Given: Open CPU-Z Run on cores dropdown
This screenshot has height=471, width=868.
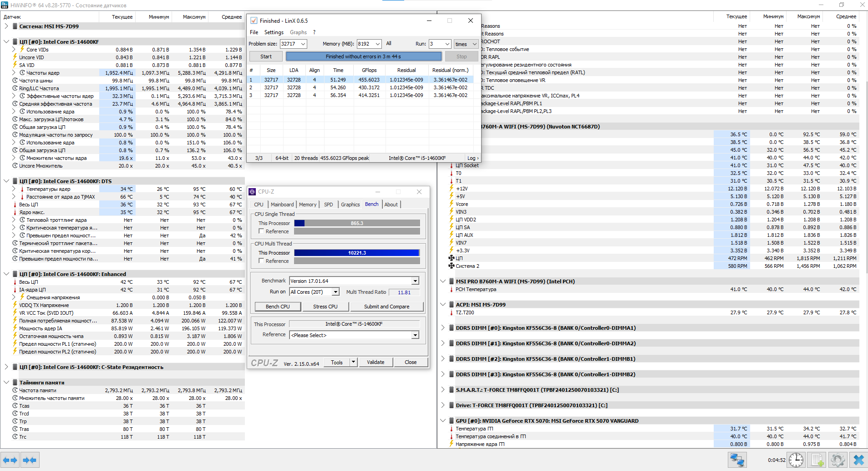Looking at the screenshot, I should click(x=335, y=292).
